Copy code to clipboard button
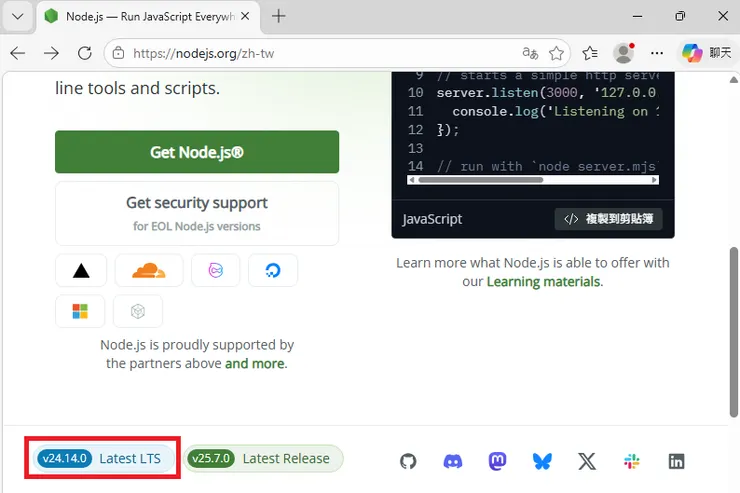740x493 pixels. point(608,219)
